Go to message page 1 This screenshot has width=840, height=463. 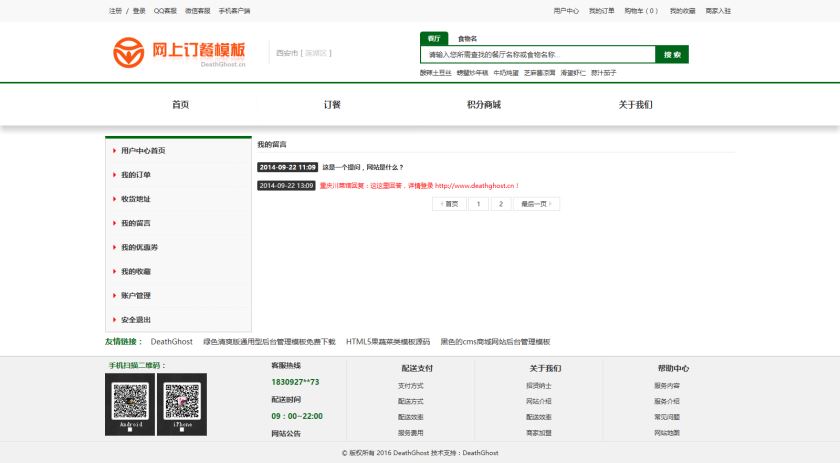tap(478, 204)
